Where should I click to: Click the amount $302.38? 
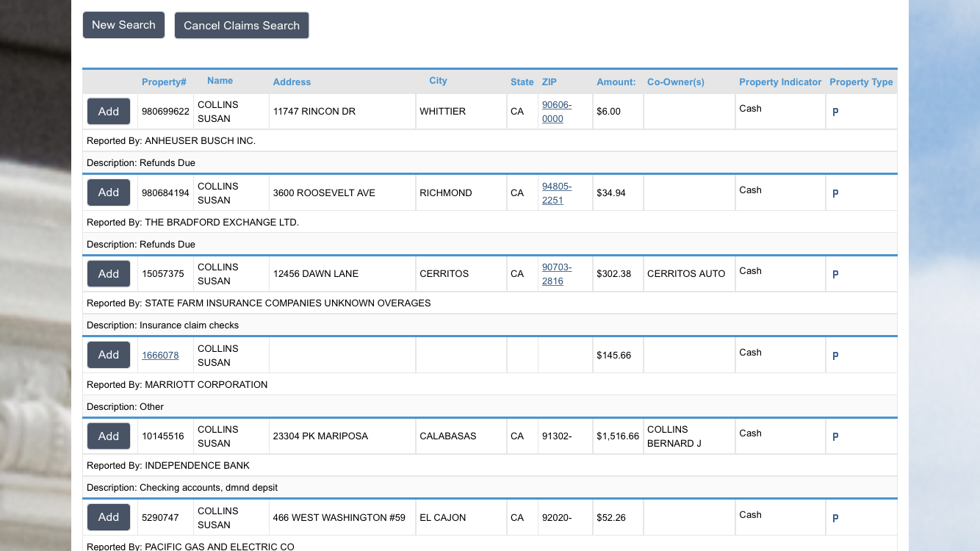click(x=614, y=274)
